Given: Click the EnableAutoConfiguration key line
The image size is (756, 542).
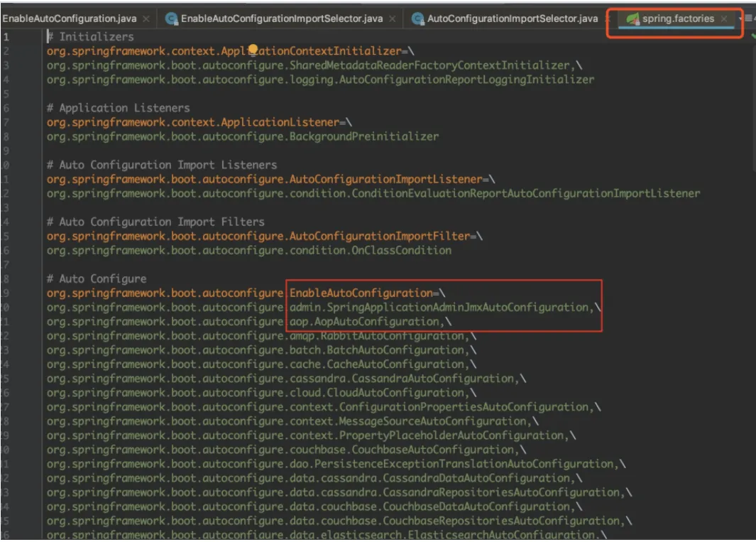Looking at the screenshot, I should coord(246,293).
